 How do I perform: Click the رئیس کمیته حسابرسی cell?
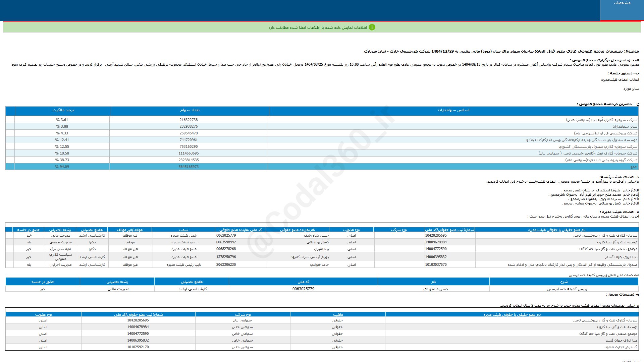[567, 289]
